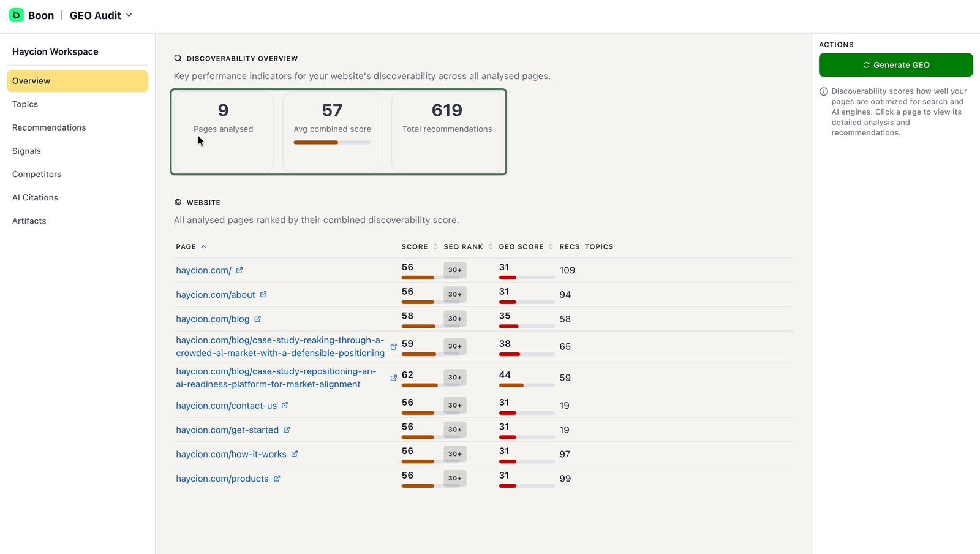
Task: Click the recs count 65
Action: click(x=565, y=347)
